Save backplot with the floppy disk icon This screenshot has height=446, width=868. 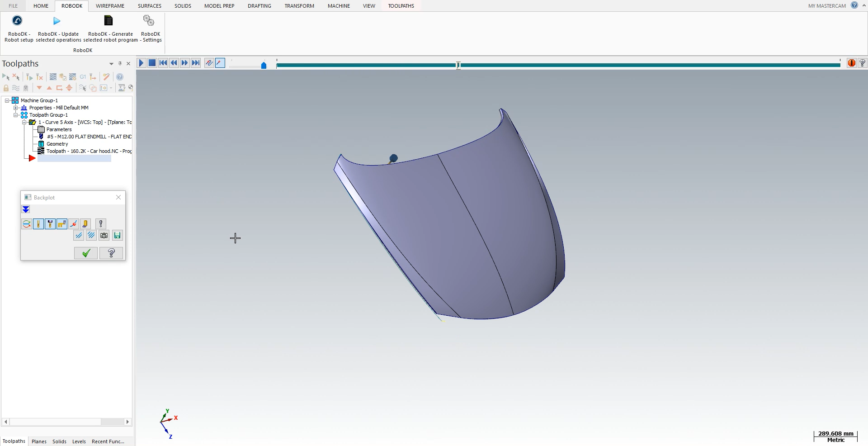[117, 236]
